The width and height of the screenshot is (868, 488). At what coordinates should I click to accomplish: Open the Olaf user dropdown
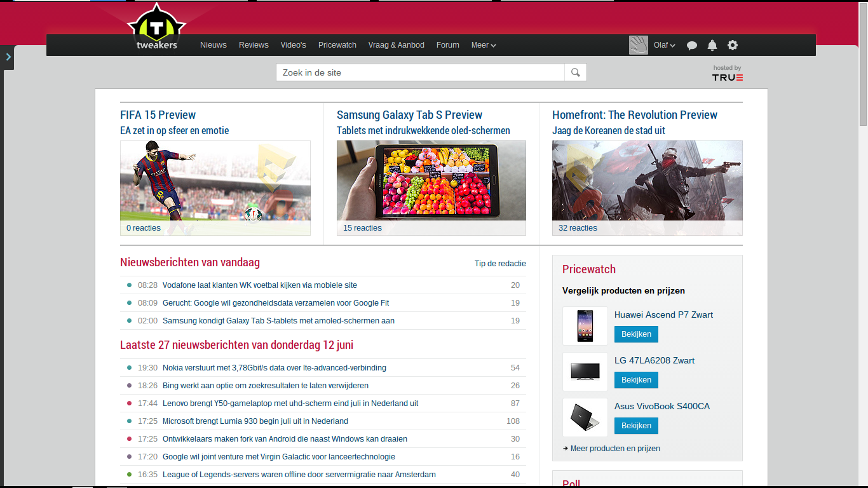click(664, 45)
